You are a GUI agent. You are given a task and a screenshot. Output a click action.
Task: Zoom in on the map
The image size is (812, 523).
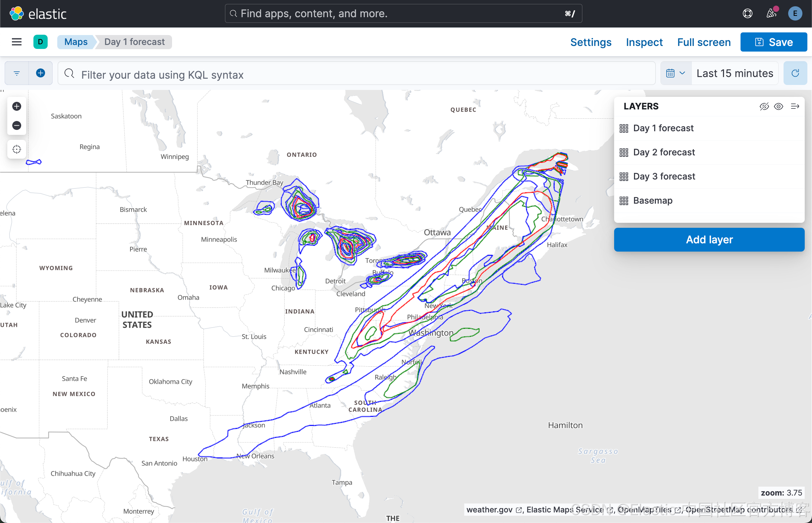16,106
